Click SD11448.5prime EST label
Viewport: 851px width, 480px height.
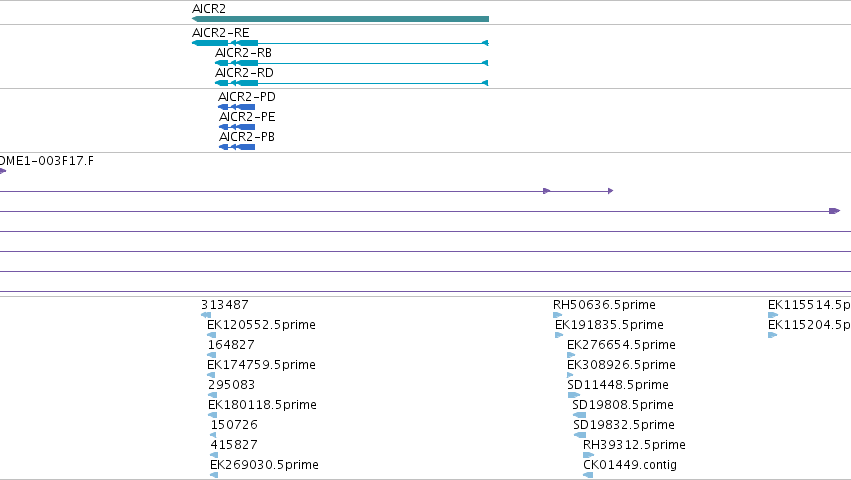[x=618, y=385]
